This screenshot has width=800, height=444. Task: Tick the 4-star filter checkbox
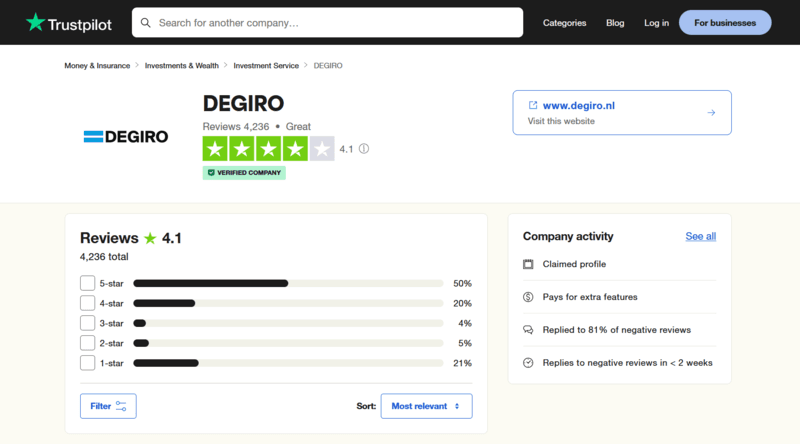click(x=87, y=303)
